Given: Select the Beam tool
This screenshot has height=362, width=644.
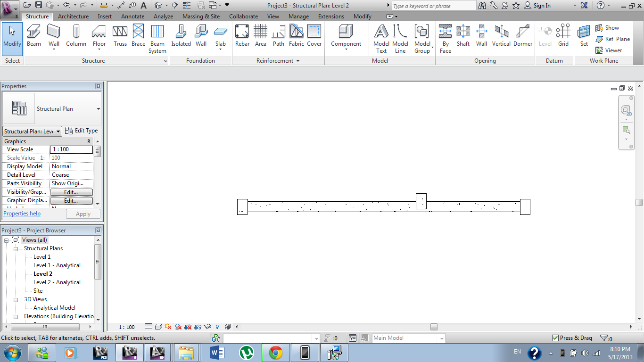Looking at the screenshot, I should 33,36.
